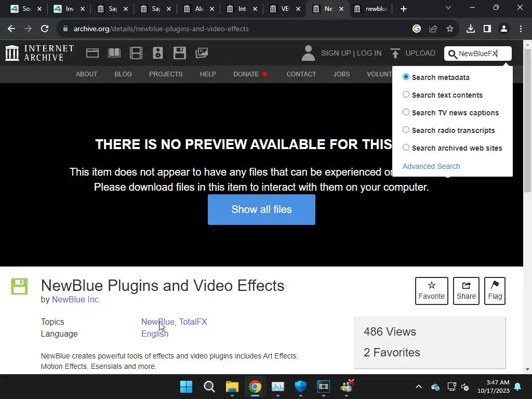Open HELP in the navigation bar
The width and height of the screenshot is (532, 399).
coord(208,74)
